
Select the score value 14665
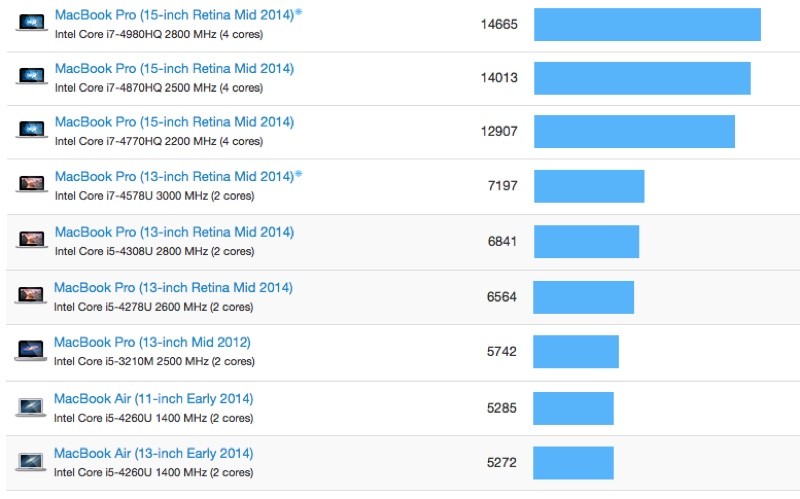point(499,24)
